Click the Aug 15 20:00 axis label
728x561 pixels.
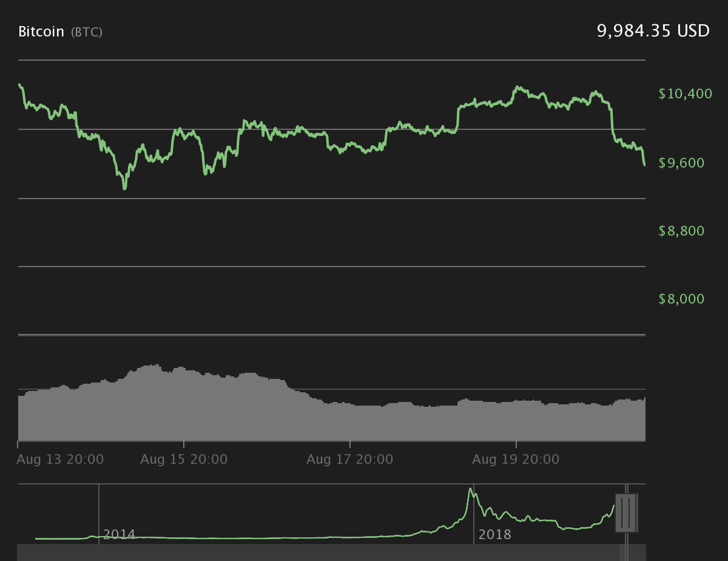point(184,460)
